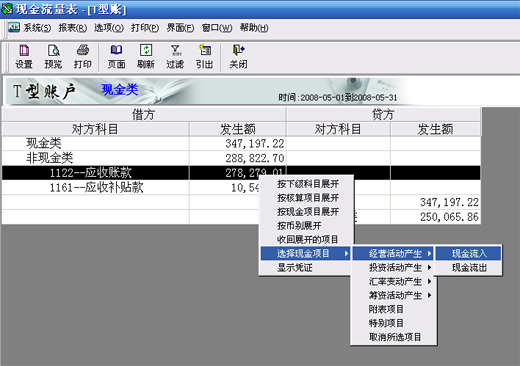Expand the 投资活动产生 submenu
Viewport: 520px width, 366px height.
(394, 268)
